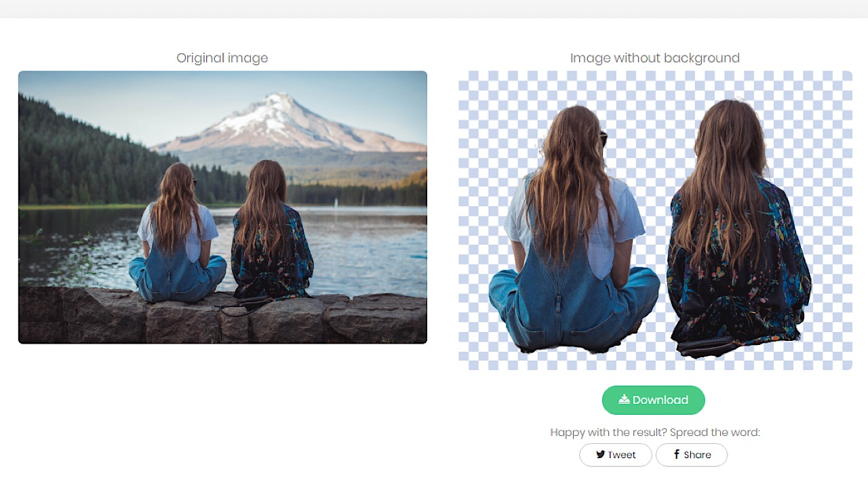Click the white t-shirt woman in original photo
Screen dimensions: 868x488
176,237
